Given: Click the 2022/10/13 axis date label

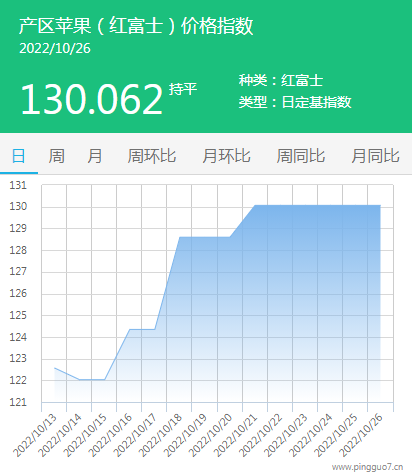Looking at the screenshot, I should (35, 435).
